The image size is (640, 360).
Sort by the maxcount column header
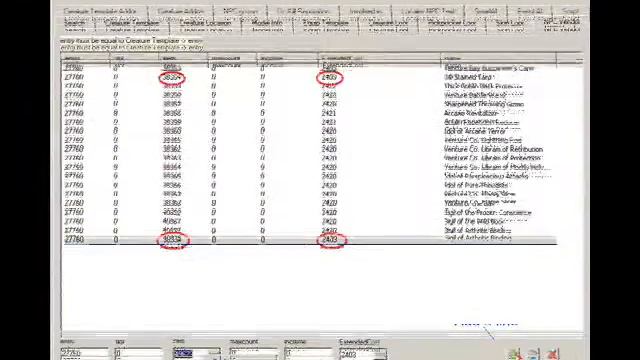pyautogui.click(x=232, y=59)
